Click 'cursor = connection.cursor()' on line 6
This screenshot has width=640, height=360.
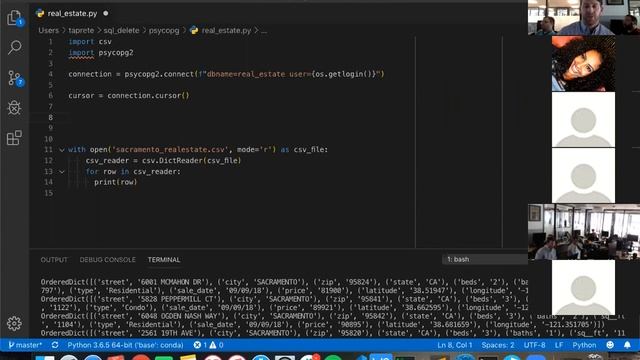129,96
